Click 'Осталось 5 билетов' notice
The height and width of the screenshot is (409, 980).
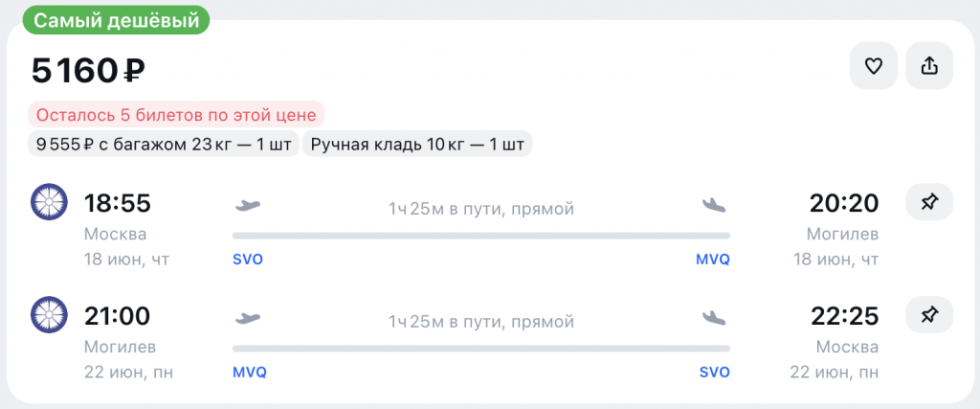[x=176, y=116]
